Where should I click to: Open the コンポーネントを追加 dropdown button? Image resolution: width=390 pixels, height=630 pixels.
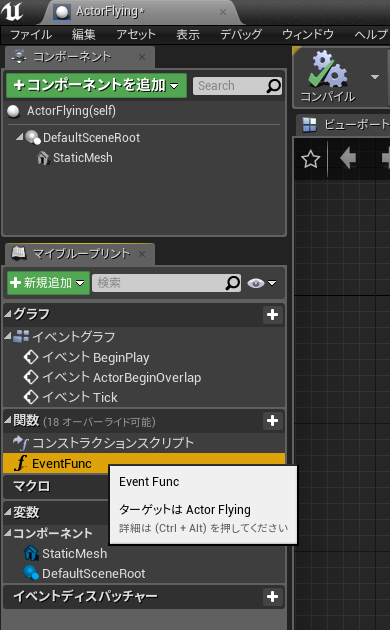96,85
